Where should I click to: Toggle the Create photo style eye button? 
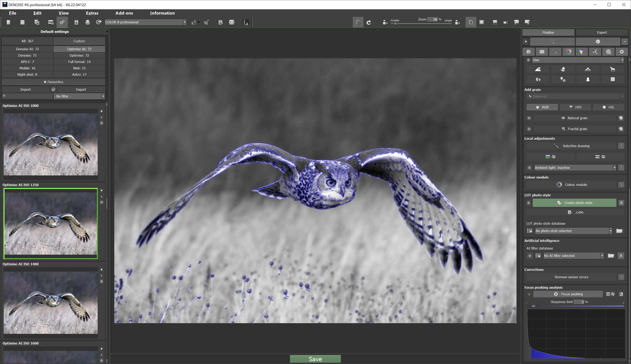point(621,203)
